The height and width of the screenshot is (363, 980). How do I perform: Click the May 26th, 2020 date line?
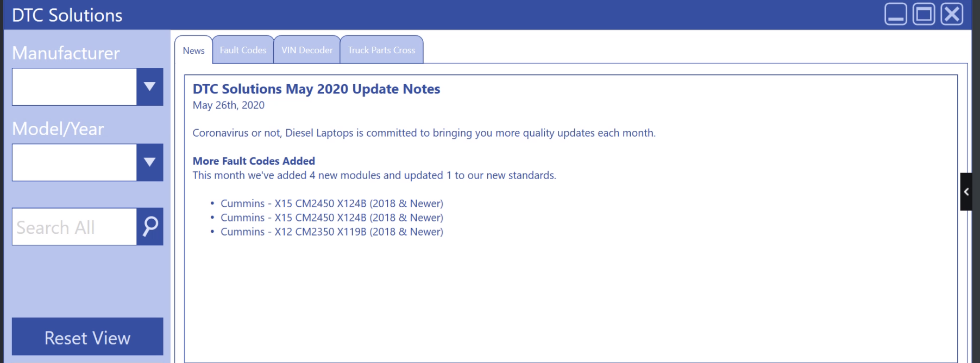tap(228, 105)
